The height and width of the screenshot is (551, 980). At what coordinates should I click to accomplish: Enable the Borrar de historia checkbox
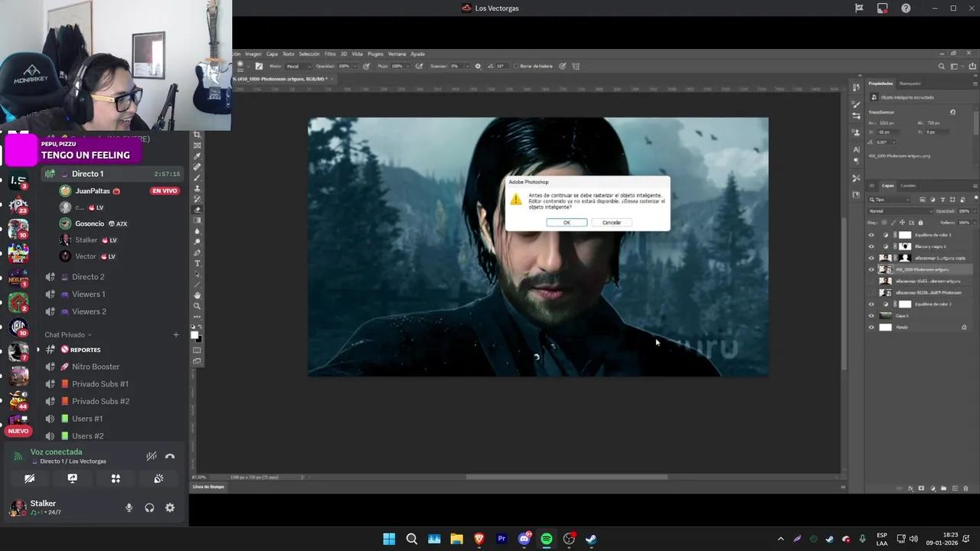point(516,66)
